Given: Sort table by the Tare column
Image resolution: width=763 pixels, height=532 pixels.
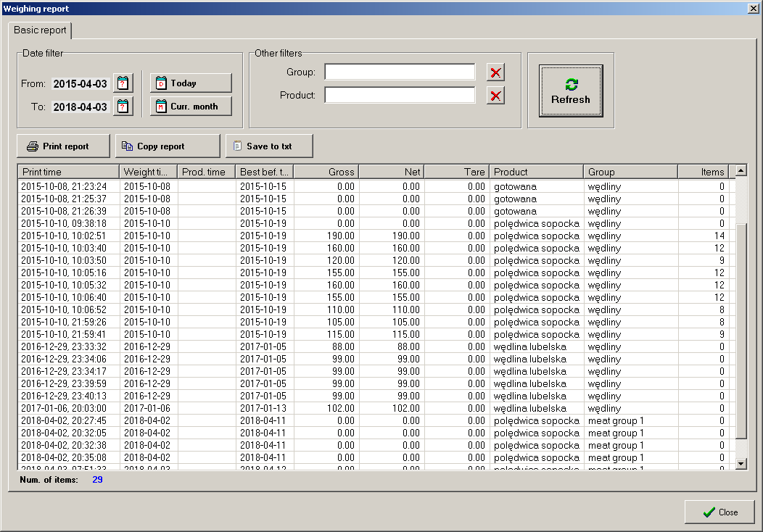Looking at the screenshot, I should point(456,172).
